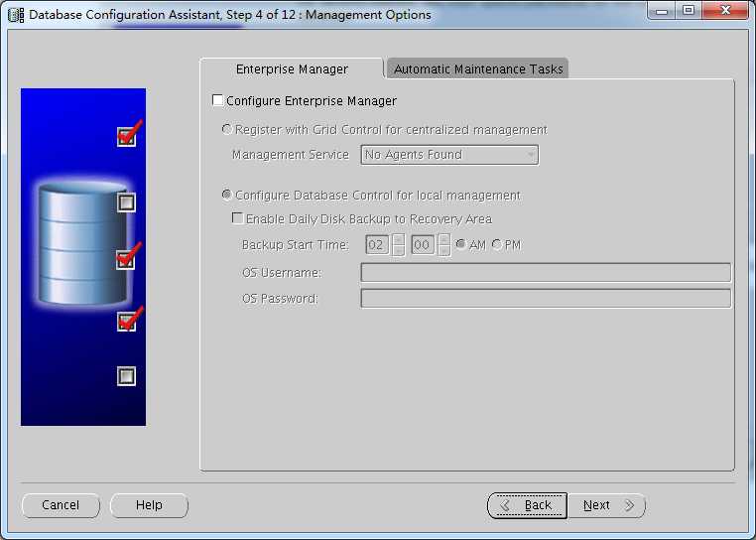
Task: Decrease the backup start hour with down arrow
Action: tap(398, 250)
